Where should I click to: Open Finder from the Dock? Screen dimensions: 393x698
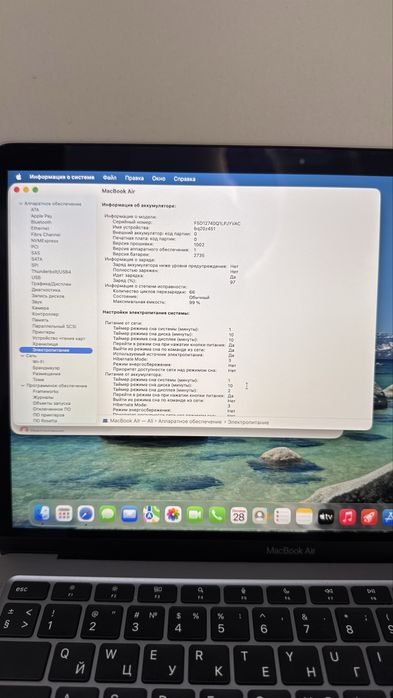pyautogui.click(x=42, y=514)
